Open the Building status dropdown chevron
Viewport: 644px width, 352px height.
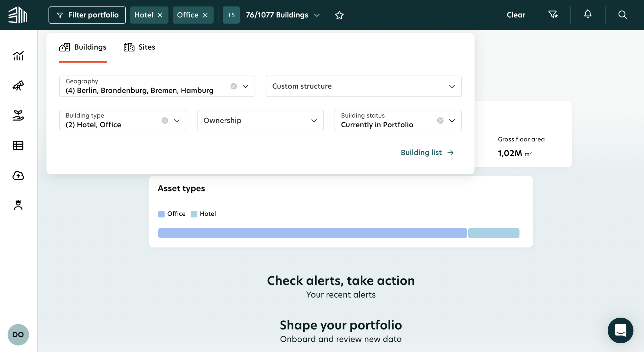pos(452,120)
